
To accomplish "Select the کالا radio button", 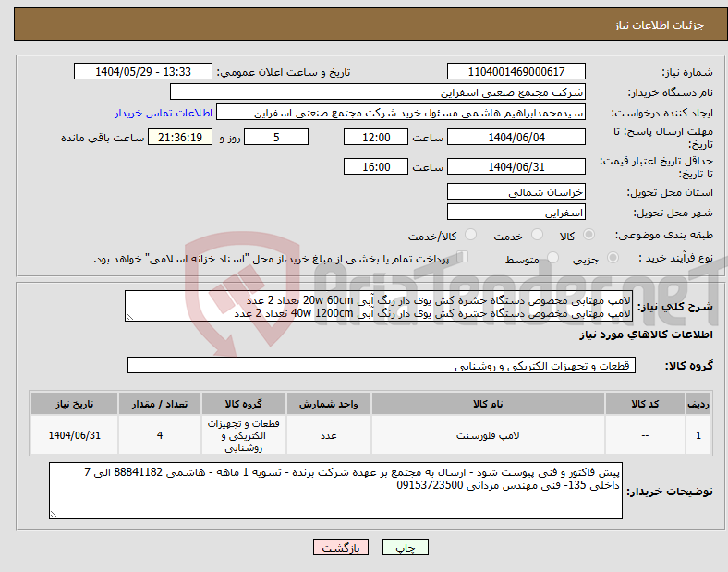I will 588,235.
